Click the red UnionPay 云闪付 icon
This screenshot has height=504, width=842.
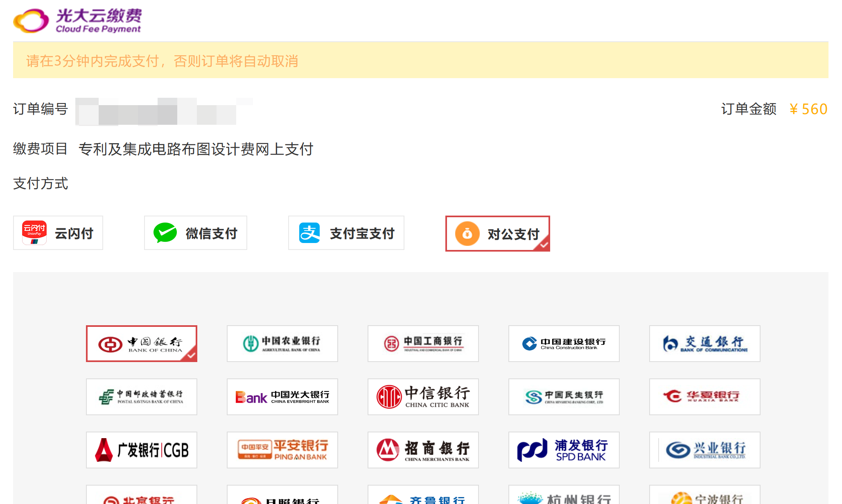point(34,233)
